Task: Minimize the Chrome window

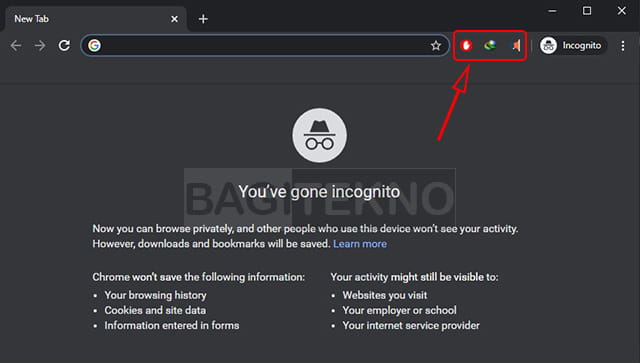Action: [552, 11]
